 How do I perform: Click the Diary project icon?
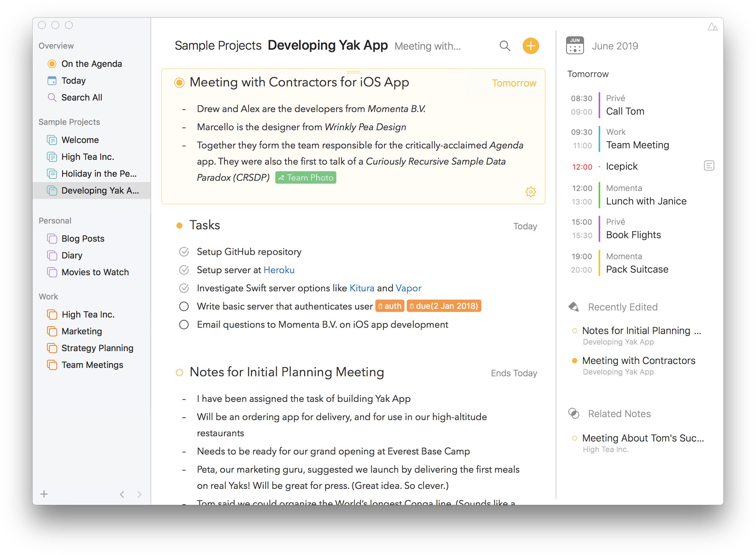tap(52, 255)
